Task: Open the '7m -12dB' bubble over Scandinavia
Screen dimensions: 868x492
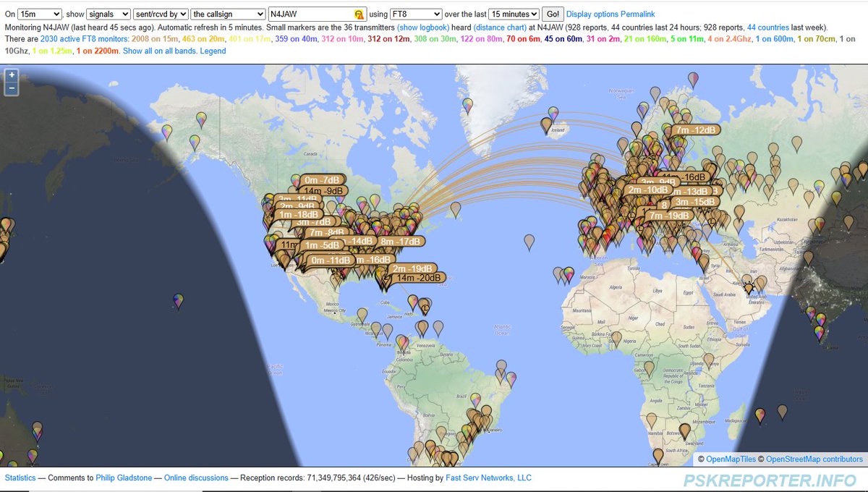Action: (696, 130)
